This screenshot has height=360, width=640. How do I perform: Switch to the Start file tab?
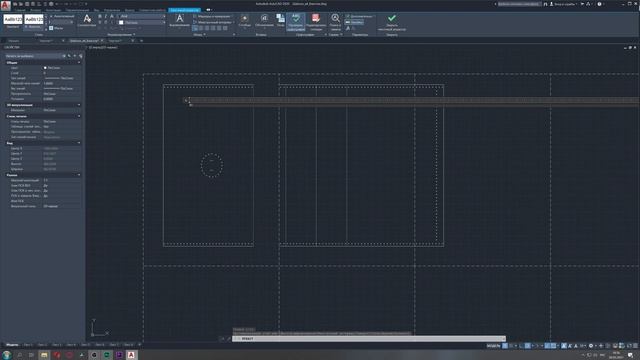tap(14, 41)
